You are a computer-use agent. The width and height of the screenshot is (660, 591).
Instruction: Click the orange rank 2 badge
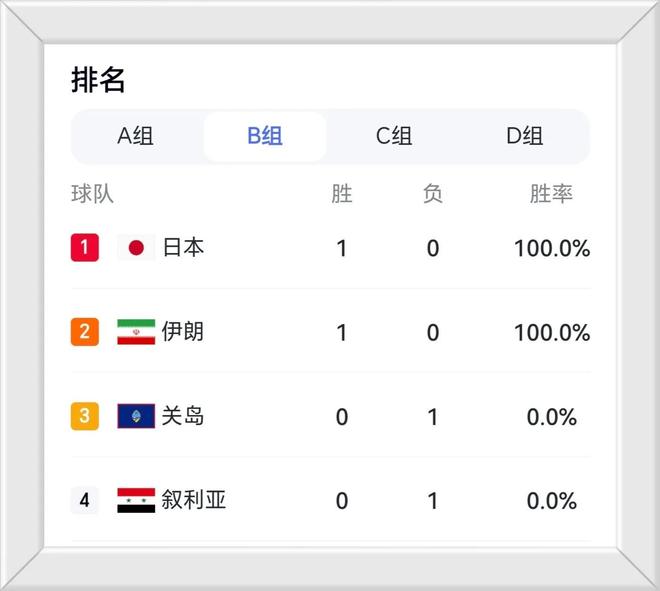[85, 332]
